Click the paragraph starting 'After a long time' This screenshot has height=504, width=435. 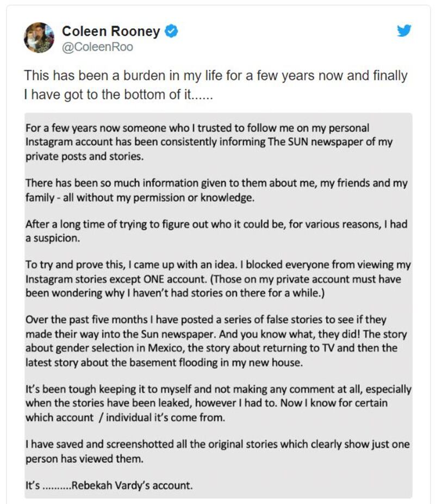(216, 232)
